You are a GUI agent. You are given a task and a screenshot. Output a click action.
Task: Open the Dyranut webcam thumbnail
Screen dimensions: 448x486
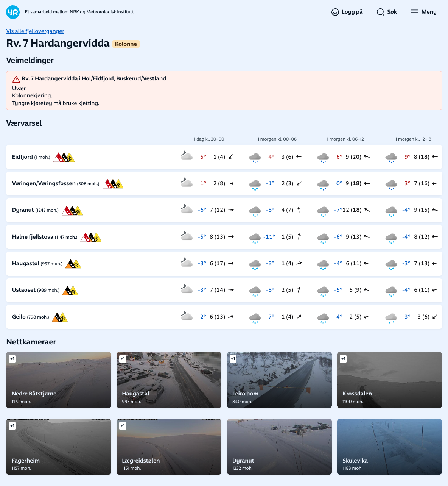click(x=279, y=447)
